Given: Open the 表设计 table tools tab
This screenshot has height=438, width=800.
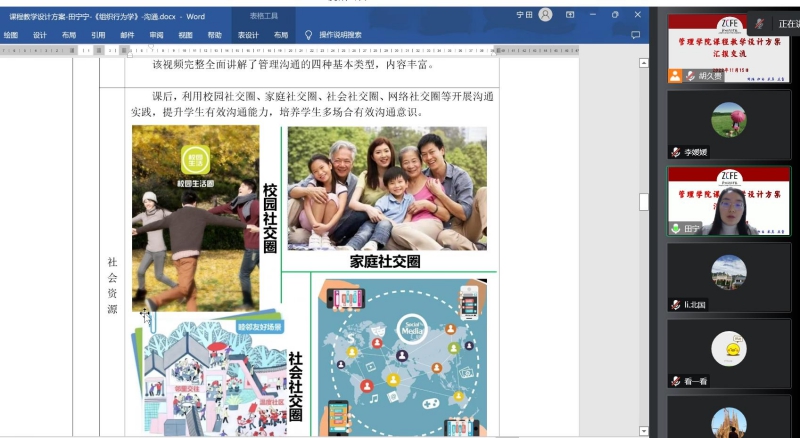Looking at the screenshot, I should pos(247,34).
